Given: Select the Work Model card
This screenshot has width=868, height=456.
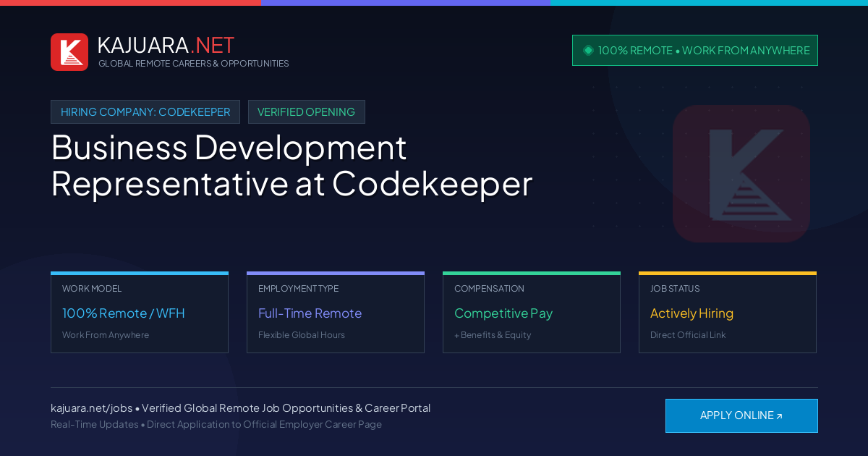Looking at the screenshot, I should click(140, 313).
